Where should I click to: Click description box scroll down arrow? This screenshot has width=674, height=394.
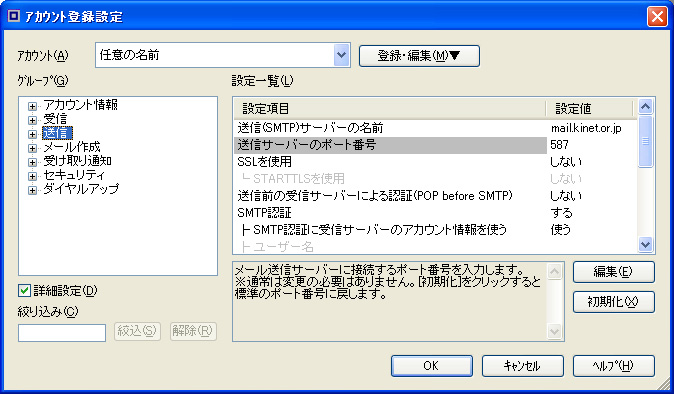tap(555, 331)
